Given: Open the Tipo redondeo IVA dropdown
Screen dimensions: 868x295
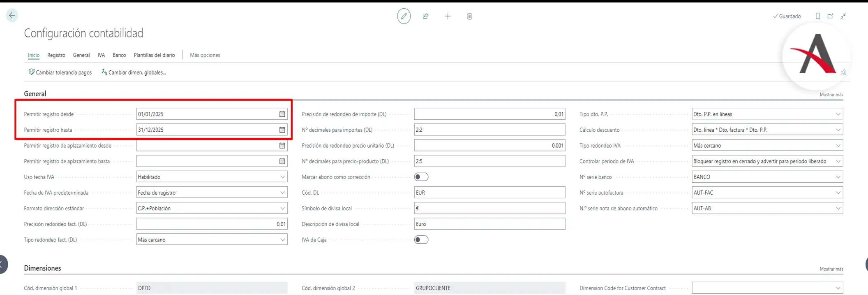Looking at the screenshot, I should click(x=838, y=146).
